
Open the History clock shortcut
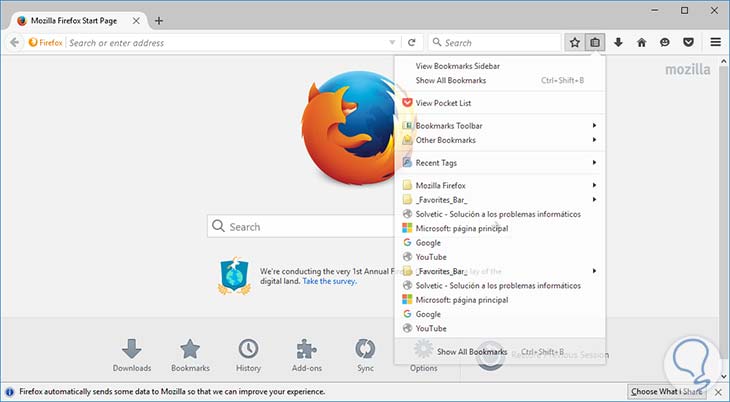tap(248, 355)
